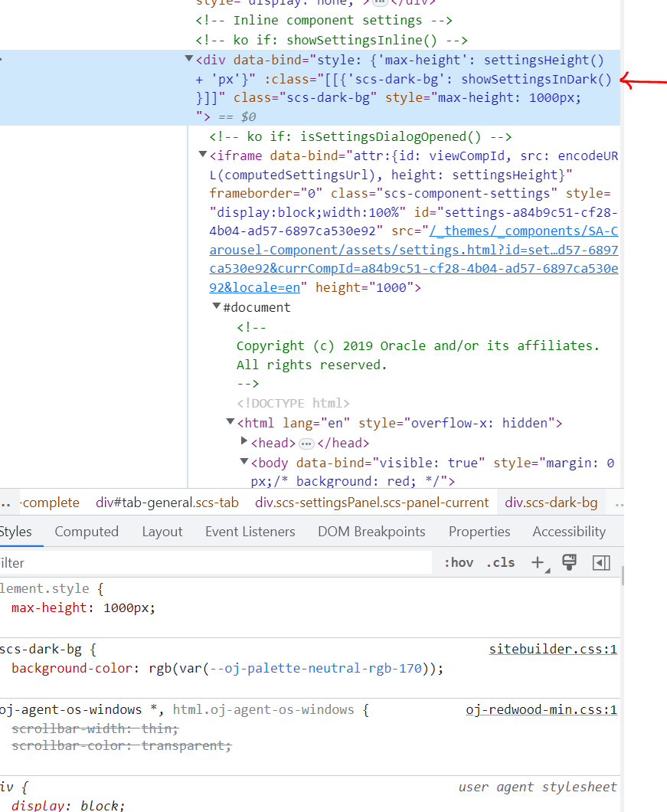Click the styles Filter input field
The height and width of the screenshot is (812, 667).
click(216, 563)
